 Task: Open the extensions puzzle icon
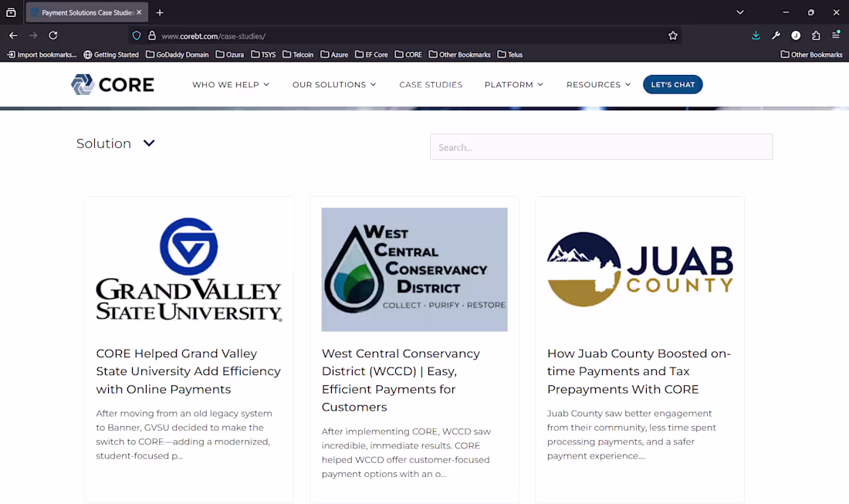tap(816, 36)
